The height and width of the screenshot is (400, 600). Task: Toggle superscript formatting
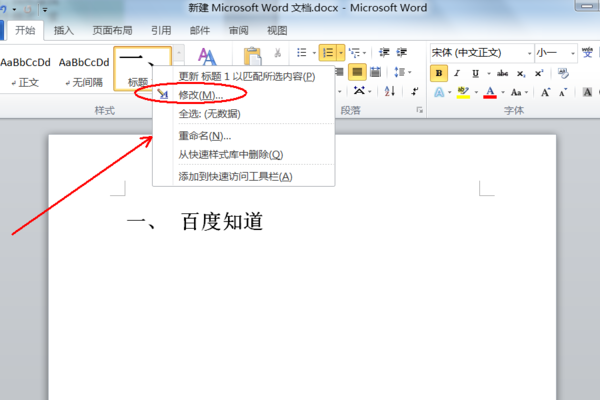tap(539, 73)
